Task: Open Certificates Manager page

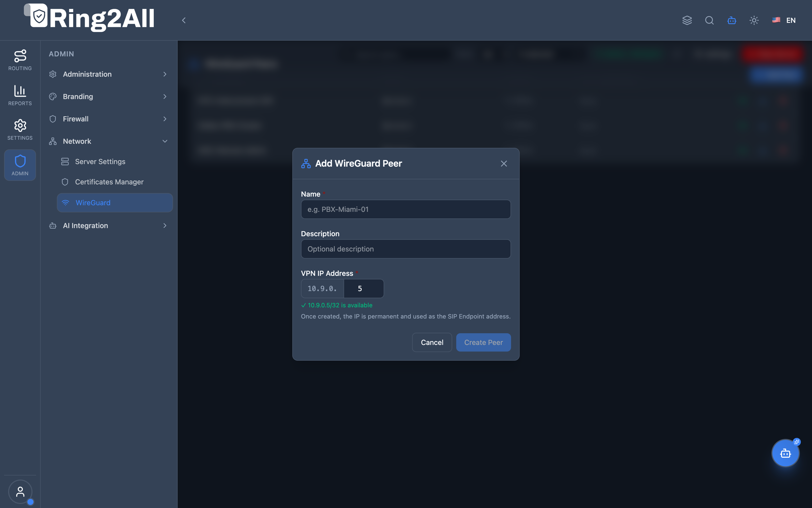Action: pos(115,182)
